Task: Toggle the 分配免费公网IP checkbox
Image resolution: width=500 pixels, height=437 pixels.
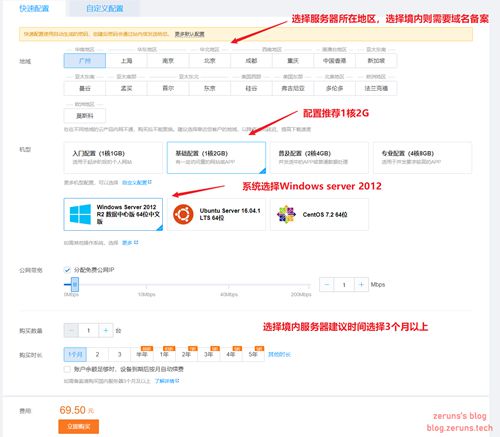Action: point(67,270)
